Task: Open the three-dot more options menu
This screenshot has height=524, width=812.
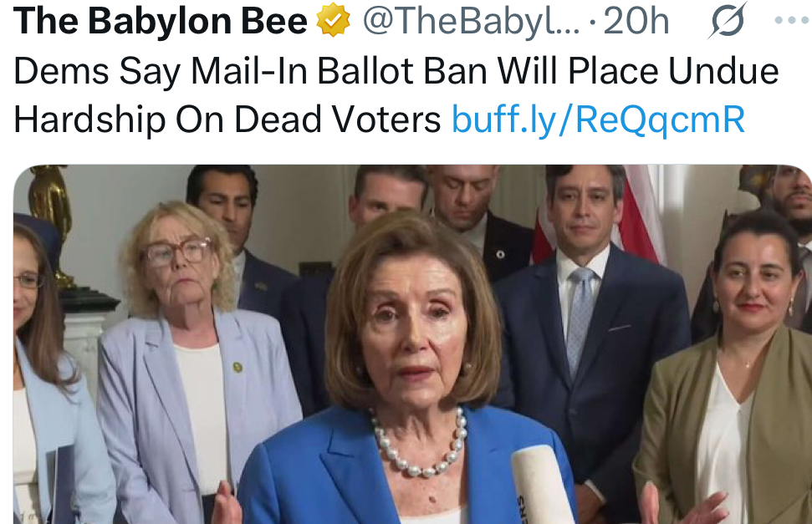Action: click(793, 21)
